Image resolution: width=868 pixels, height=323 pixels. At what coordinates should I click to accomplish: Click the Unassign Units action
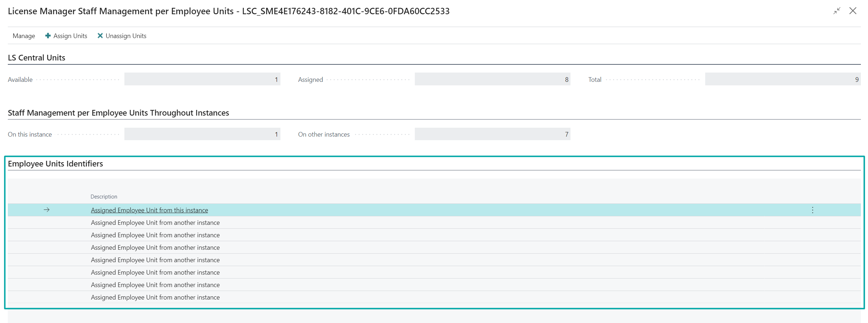122,36
